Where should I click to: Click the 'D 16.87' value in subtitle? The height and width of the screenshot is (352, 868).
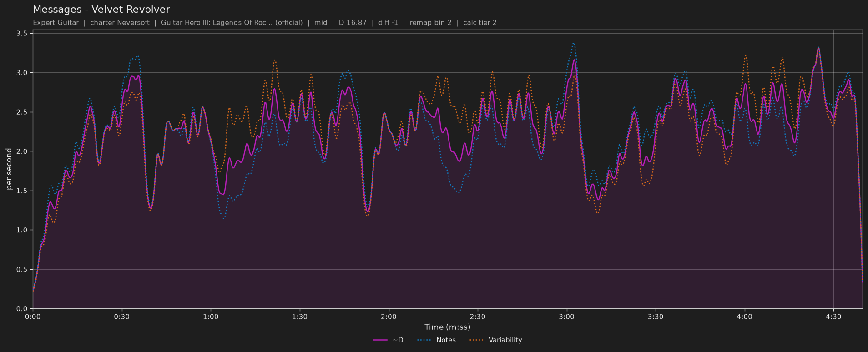353,22
